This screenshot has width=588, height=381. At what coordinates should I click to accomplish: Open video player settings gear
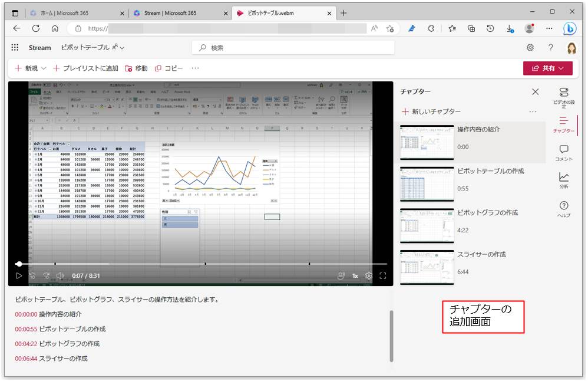tap(369, 276)
